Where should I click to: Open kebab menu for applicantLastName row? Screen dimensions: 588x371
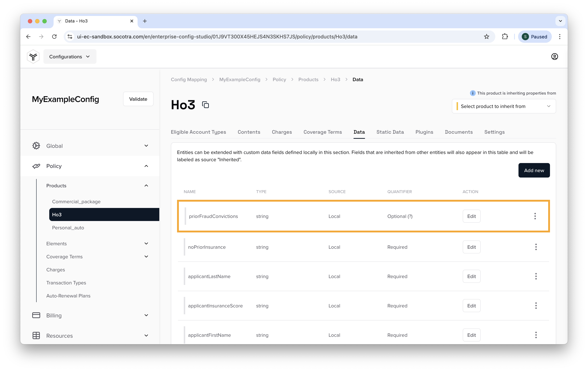coord(536,276)
